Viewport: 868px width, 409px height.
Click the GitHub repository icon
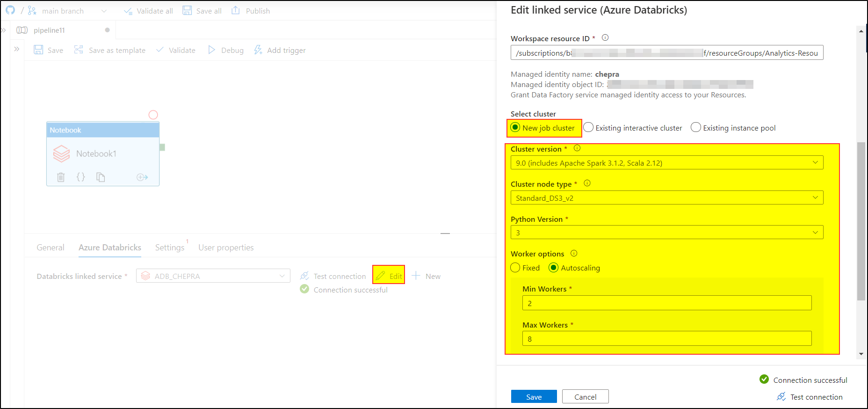[x=10, y=10]
